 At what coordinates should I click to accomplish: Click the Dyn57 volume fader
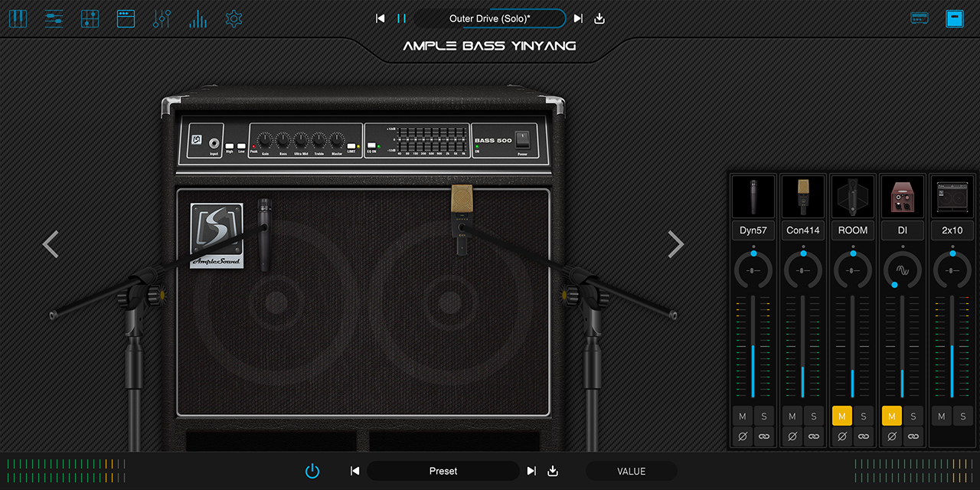[753, 346]
